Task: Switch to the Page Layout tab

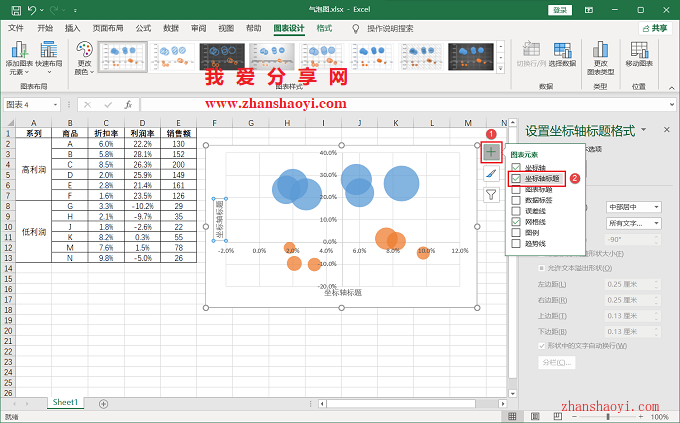Action: point(108,28)
